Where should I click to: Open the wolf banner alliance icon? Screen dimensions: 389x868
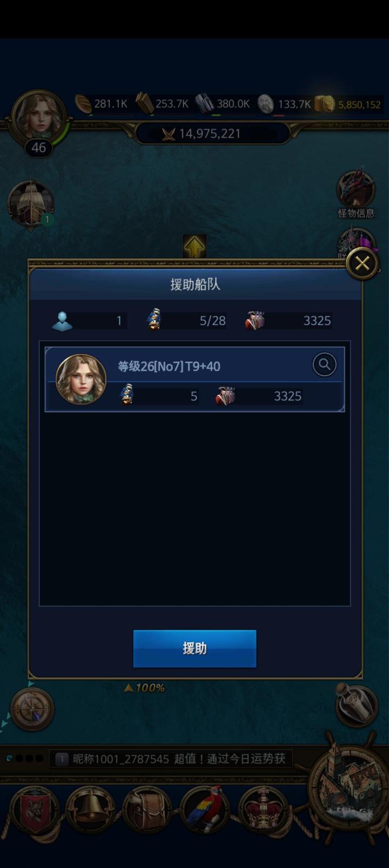(35, 811)
